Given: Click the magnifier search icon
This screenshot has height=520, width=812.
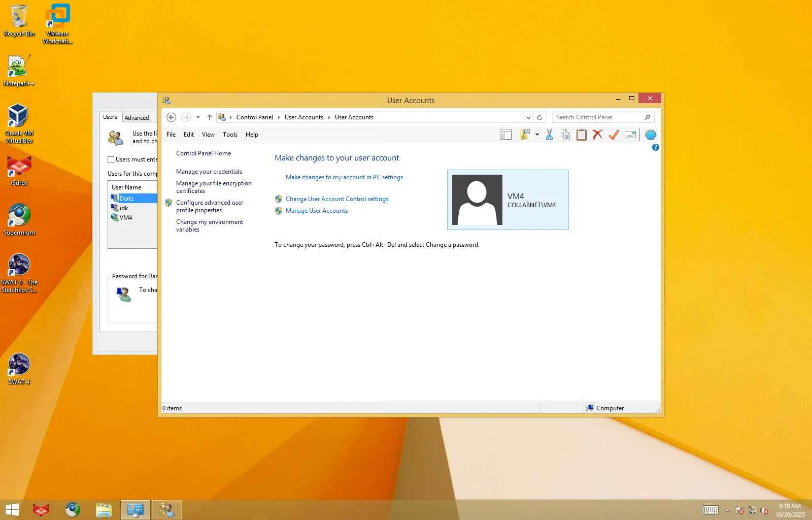Looking at the screenshot, I should tap(647, 117).
